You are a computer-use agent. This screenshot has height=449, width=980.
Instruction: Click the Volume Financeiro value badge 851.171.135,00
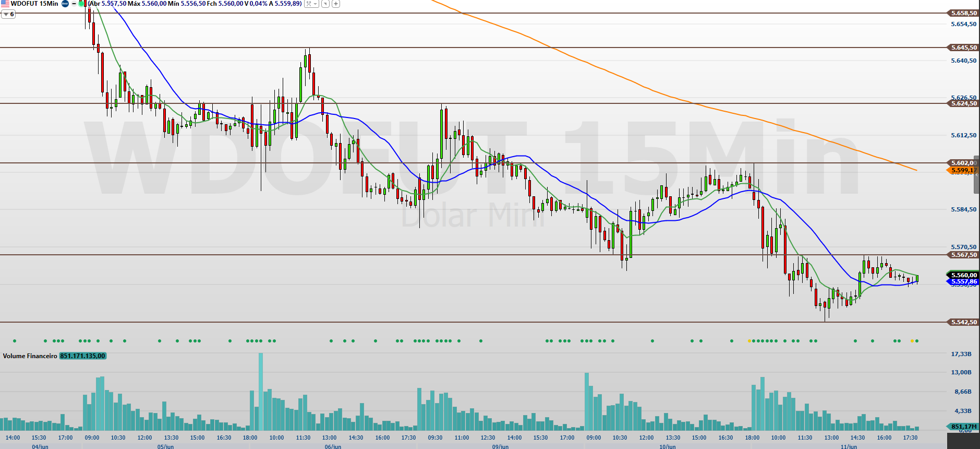(x=82, y=356)
